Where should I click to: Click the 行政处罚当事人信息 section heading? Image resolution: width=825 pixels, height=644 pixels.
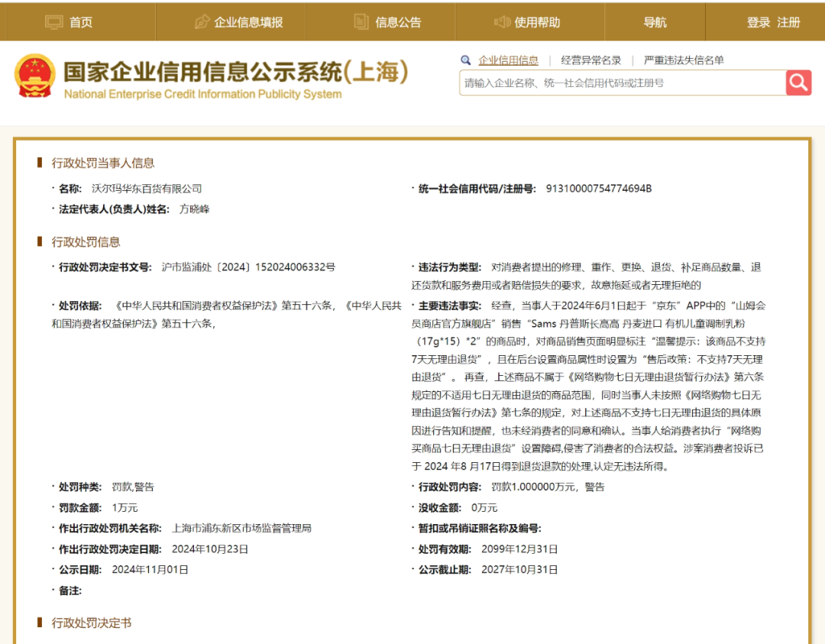point(103,163)
